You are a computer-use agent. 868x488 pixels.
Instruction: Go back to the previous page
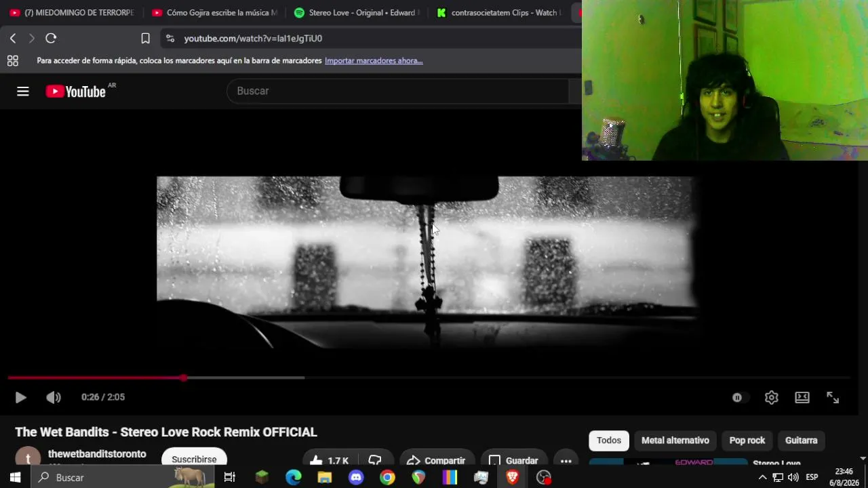13,39
